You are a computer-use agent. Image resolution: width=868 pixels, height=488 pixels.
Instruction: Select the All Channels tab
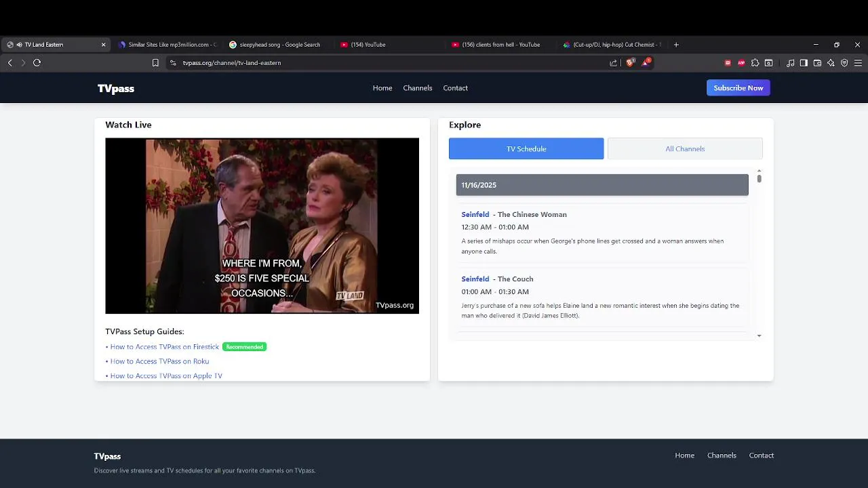click(x=685, y=148)
